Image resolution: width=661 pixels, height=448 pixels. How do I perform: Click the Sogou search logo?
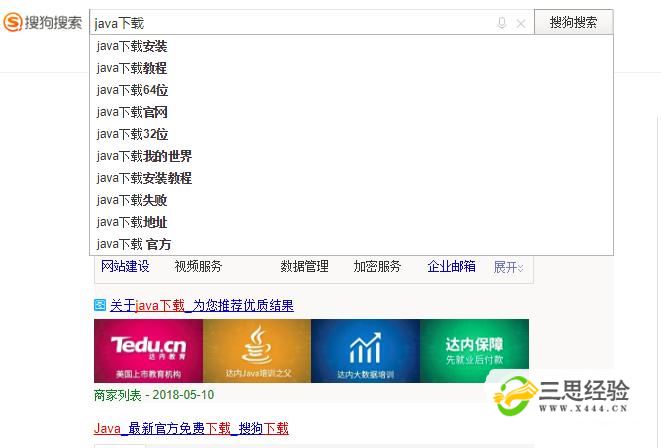(x=43, y=22)
